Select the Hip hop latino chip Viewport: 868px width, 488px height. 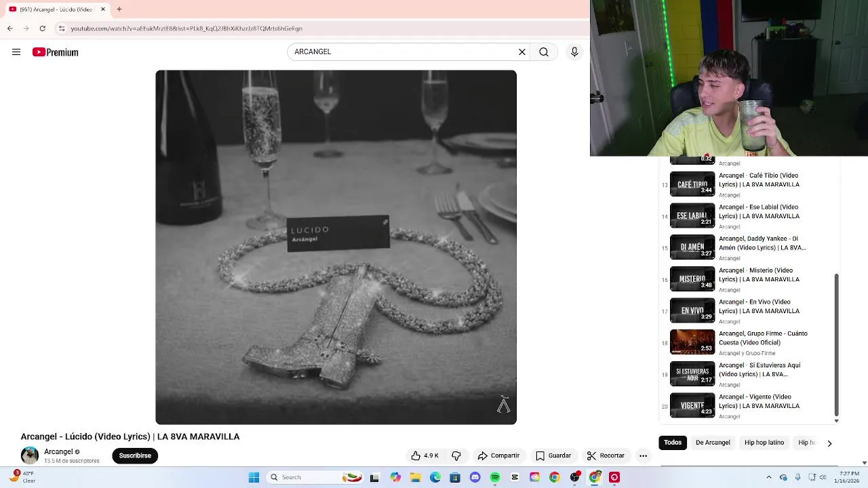(x=764, y=443)
